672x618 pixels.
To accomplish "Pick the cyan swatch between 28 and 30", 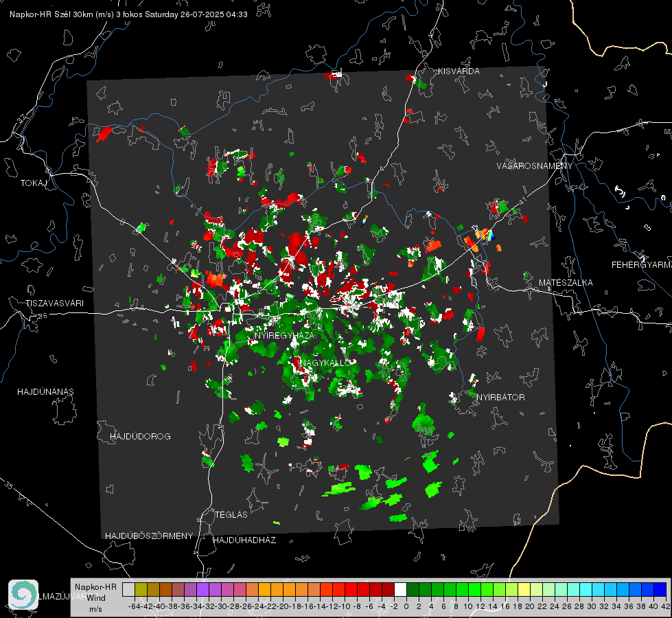I will click(586, 590).
